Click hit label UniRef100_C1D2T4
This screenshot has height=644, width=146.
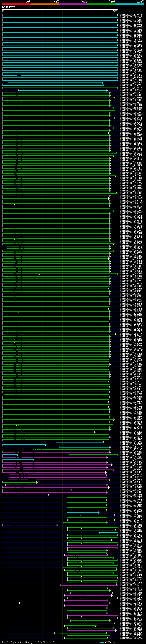[x=131, y=540]
